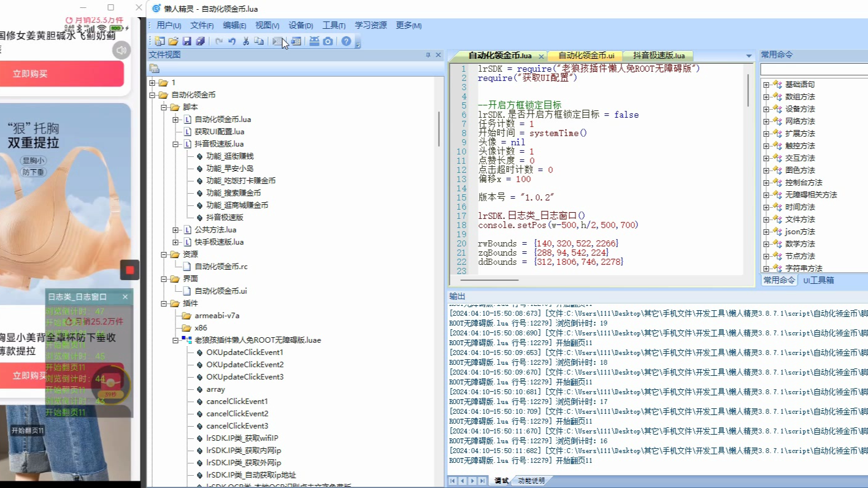Click the code editor vertical scrollbar

[x=748, y=90]
